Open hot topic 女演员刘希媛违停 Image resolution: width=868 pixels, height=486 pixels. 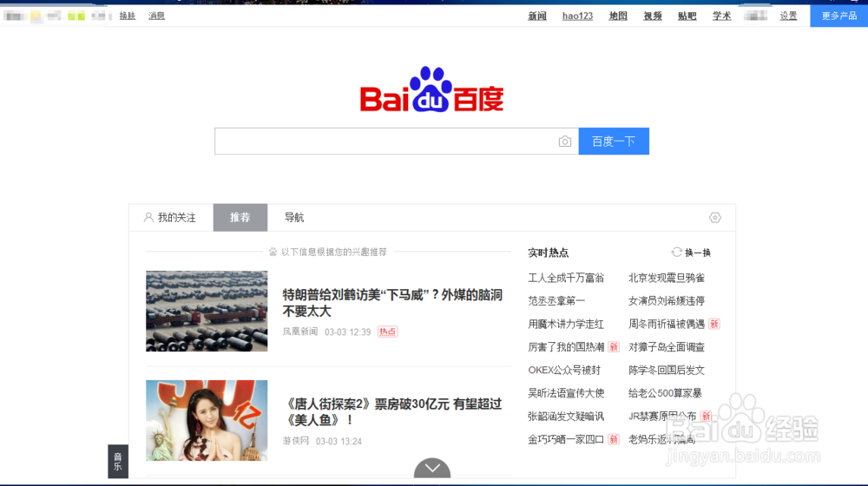667,301
